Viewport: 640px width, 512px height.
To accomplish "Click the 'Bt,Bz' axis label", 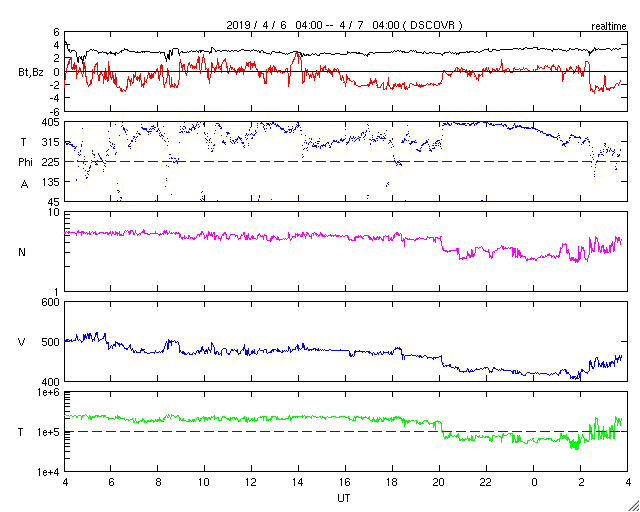I will click(31, 72).
